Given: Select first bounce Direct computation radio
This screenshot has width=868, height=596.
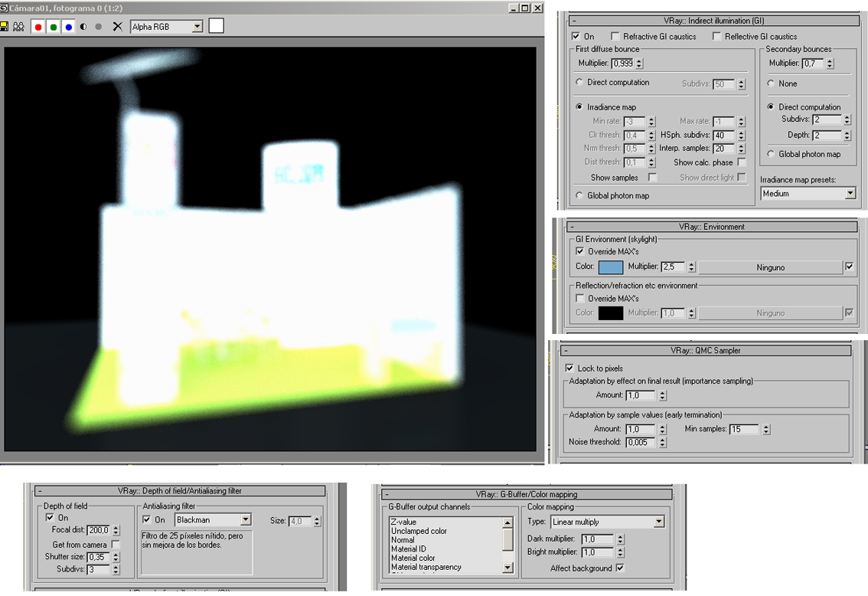Looking at the screenshot, I should [x=579, y=82].
